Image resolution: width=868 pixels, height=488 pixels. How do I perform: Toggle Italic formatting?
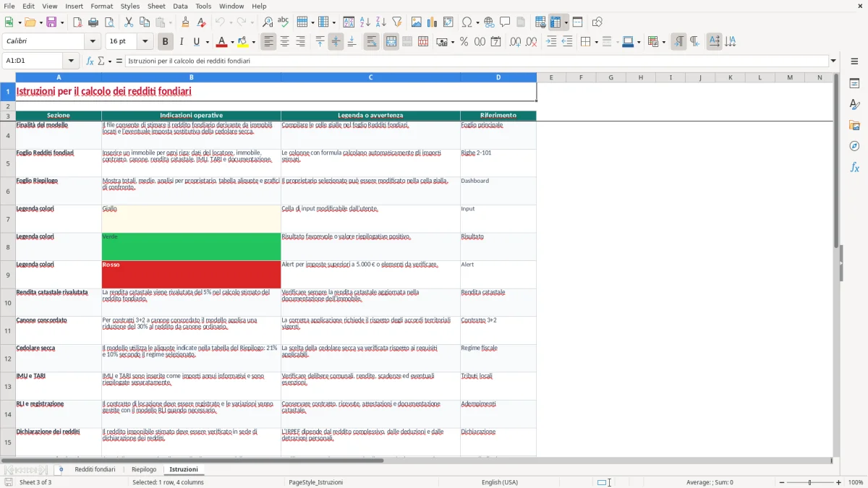182,42
